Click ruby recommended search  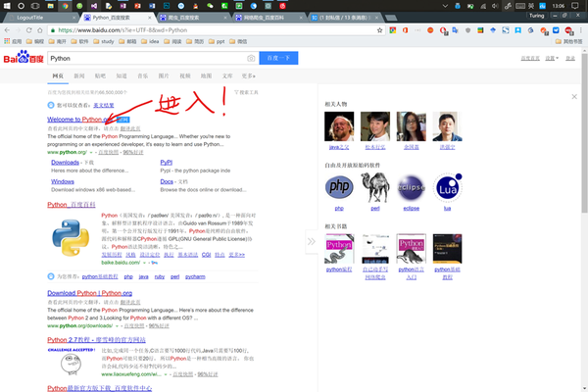click(160, 276)
